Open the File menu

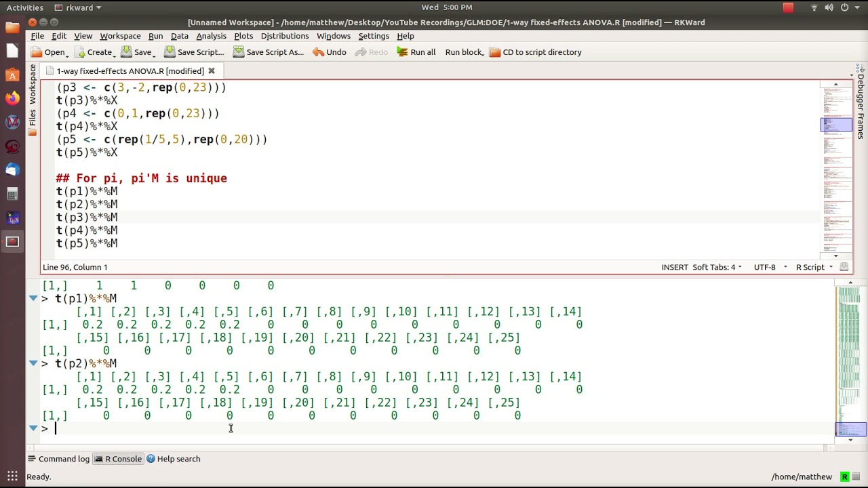[x=37, y=36]
